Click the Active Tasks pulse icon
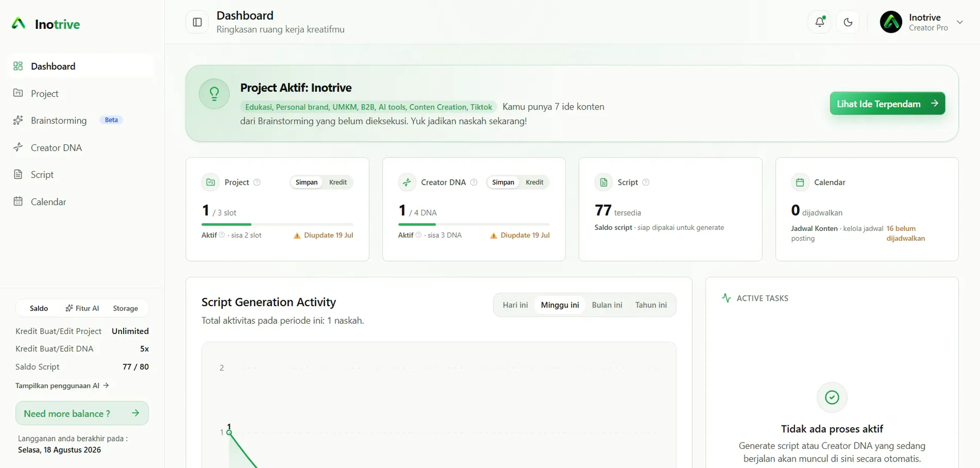980x468 pixels. 726,297
